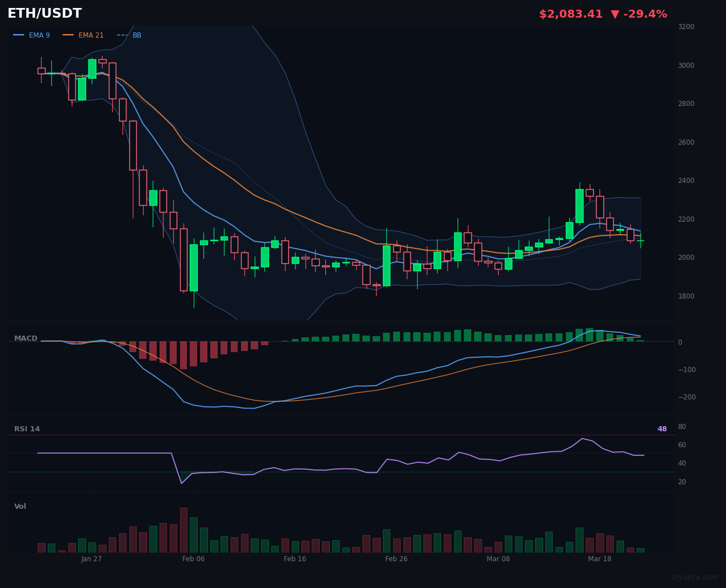Screen dimensions: 726x588
Task: Click the tallest volume bar near Feb 06
Action: point(183,529)
